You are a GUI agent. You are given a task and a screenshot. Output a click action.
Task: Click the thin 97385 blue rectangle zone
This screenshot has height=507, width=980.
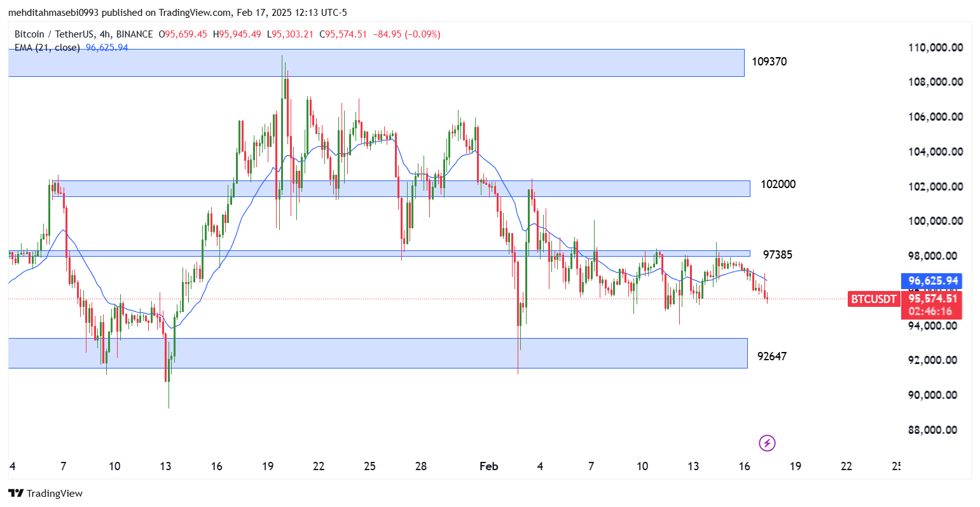point(379,253)
